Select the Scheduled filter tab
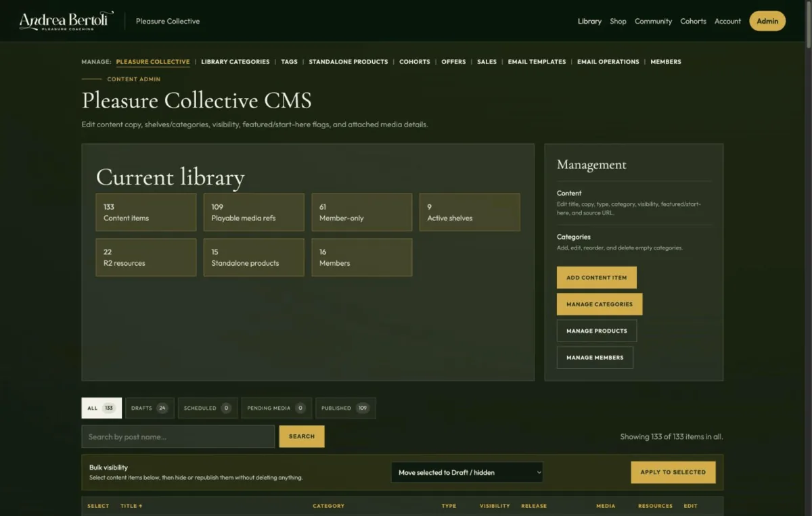This screenshot has height=516, width=812. pos(208,408)
